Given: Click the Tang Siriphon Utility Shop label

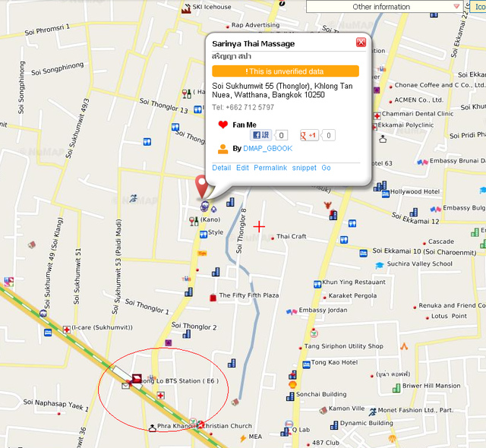Looking at the screenshot, I should coord(343,346).
